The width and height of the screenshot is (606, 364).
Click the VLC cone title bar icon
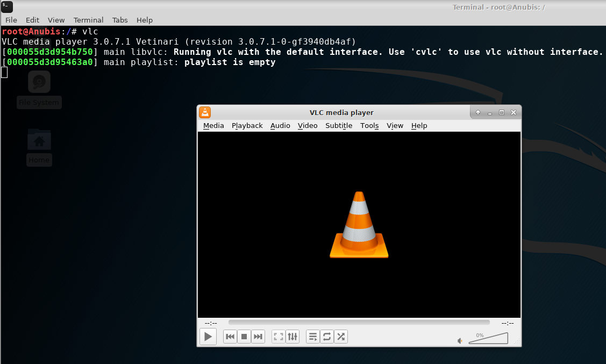[x=205, y=112]
